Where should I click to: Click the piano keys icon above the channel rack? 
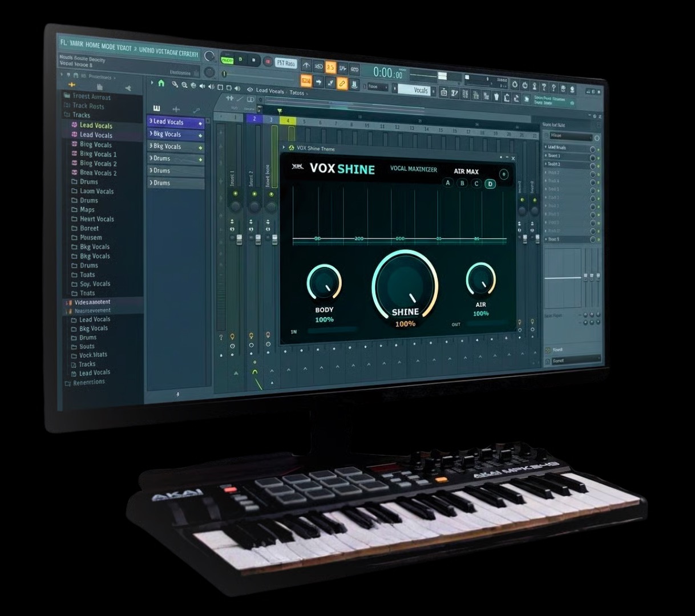click(x=157, y=108)
